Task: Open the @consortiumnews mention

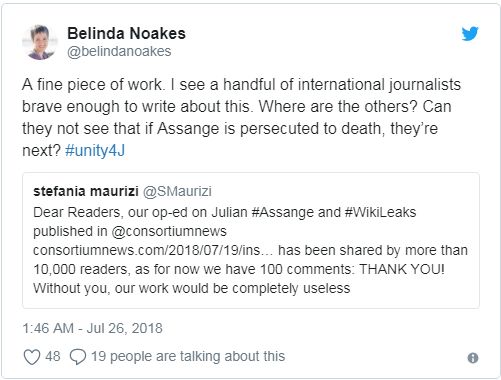Action: click(x=169, y=231)
